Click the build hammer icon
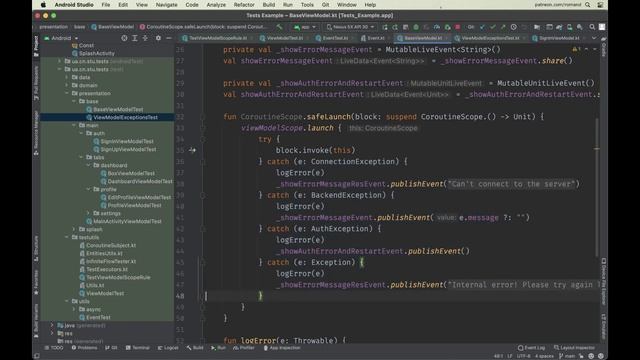 coord(280,27)
